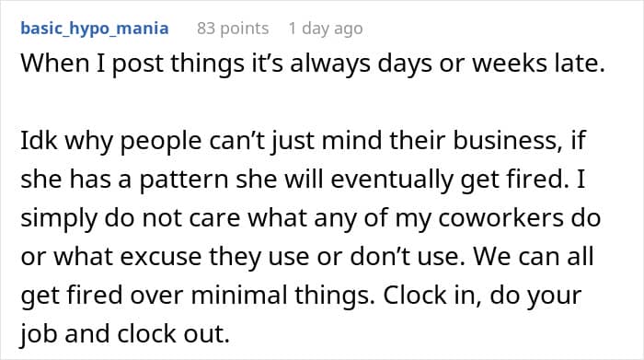This screenshot has width=644, height=360.
Task: Click the phrase simply do not care
Action: pos(131,218)
